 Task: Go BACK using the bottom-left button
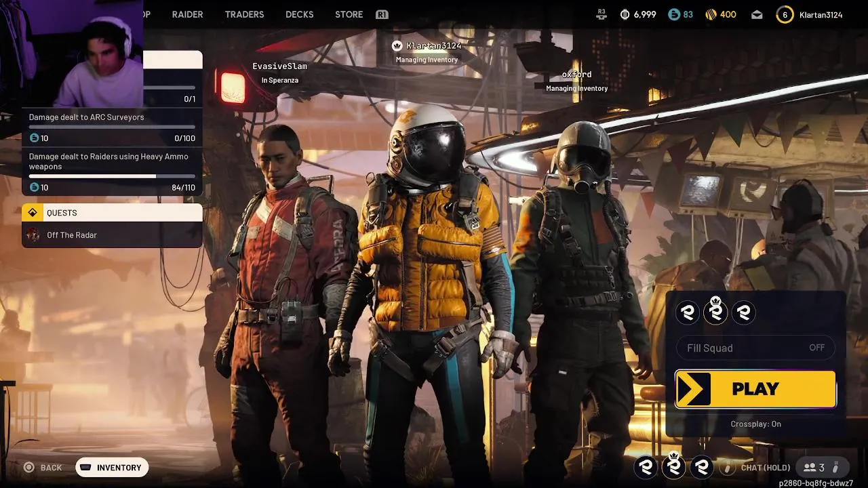43,468
